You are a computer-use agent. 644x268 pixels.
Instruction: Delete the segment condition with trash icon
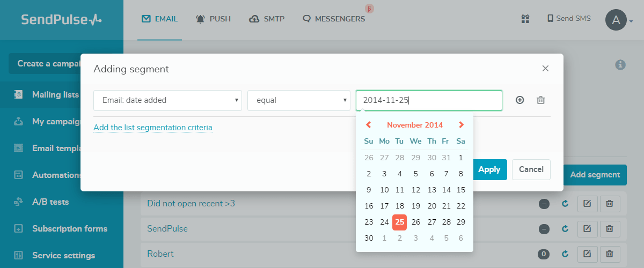pyautogui.click(x=541, y=100)
